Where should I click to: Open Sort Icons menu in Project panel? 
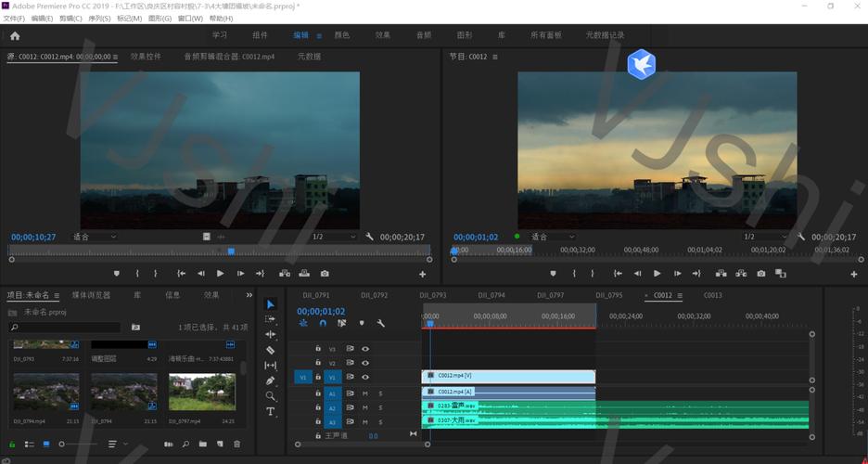(x=116, y=445)
